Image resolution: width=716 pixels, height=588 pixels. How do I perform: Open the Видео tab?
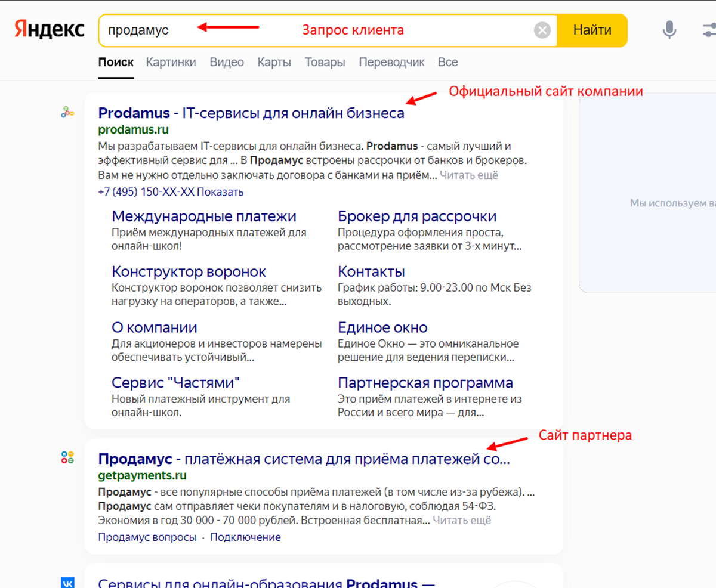pyautogui.click(x=227, y=62)
